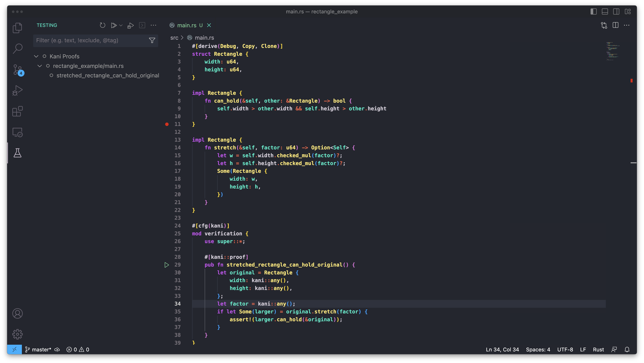Collapse rectangle_example/main.rs tree node
644x363 pixels.
tap(39, 66)
